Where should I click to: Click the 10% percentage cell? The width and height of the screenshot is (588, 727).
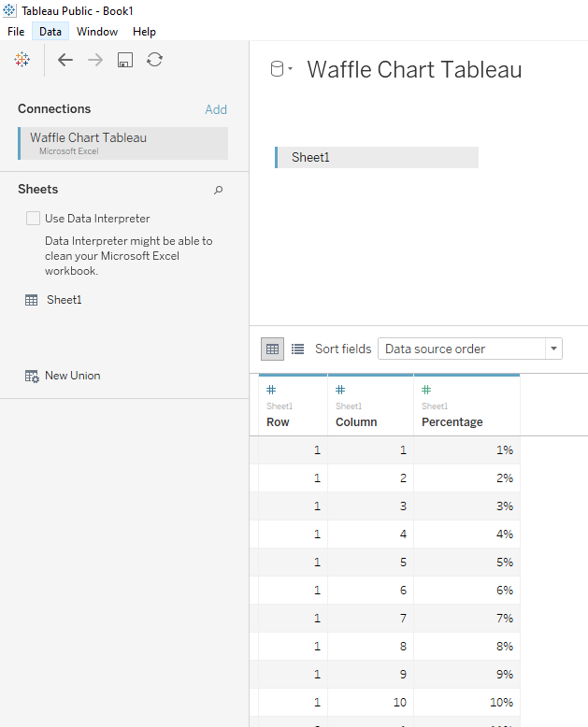click(x=466, y=703)
